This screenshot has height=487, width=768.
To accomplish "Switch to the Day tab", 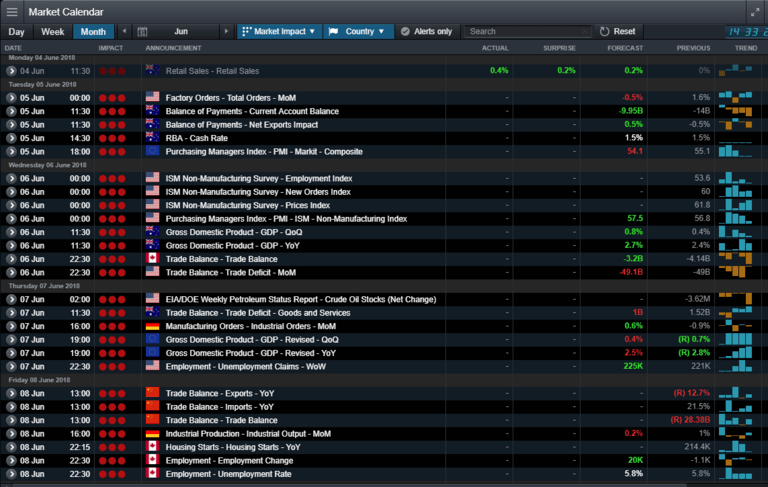I will click(16, 32).
